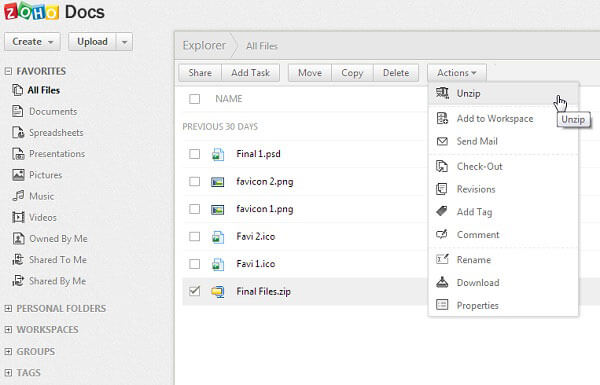Choose Revisions menu entry

(x=503, y=189)
